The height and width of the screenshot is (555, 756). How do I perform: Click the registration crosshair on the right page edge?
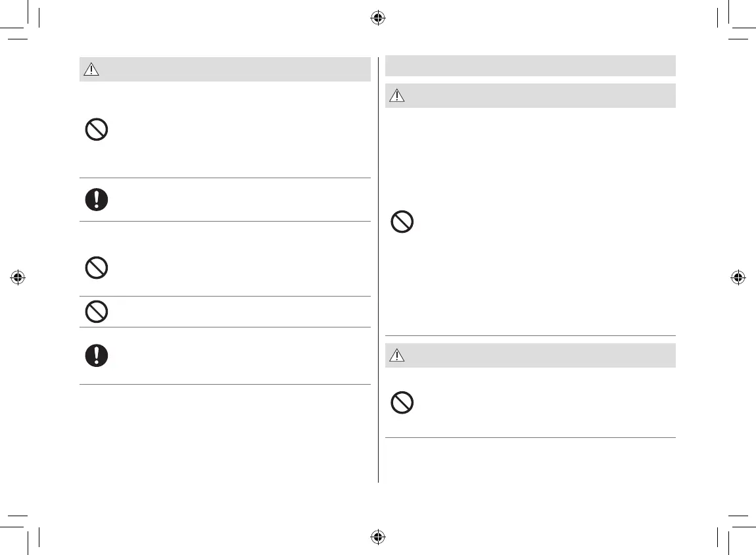[738, 277]
